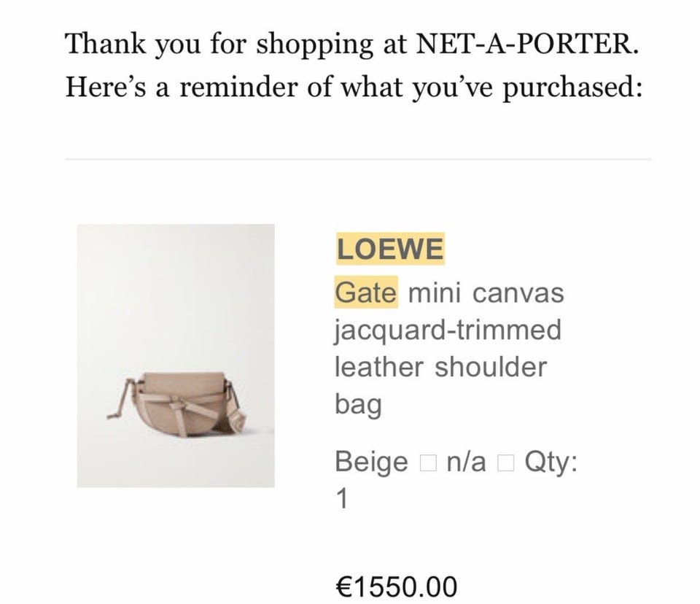
Task: Click the bag's knotted strap in photo
Action: (177, 401)
